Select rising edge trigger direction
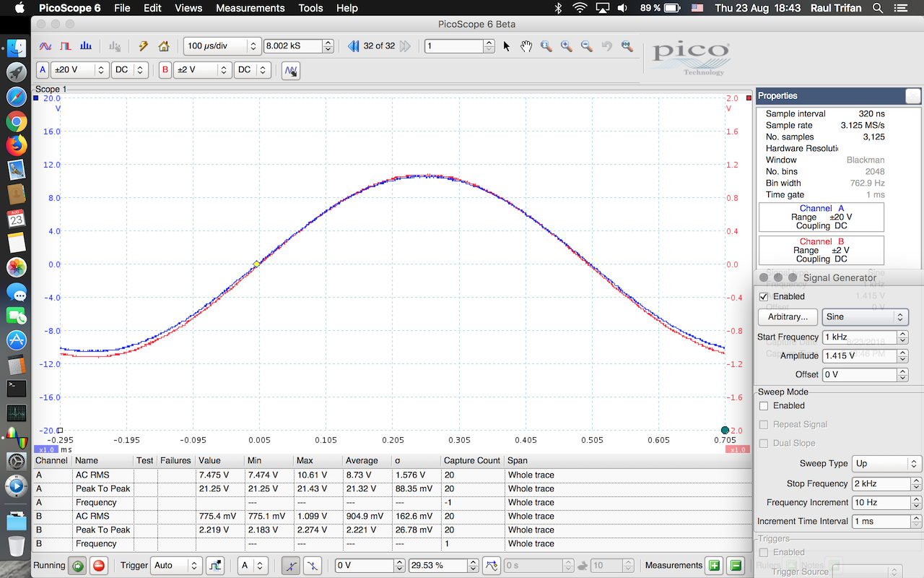924x578 pixels. [290, 566]
